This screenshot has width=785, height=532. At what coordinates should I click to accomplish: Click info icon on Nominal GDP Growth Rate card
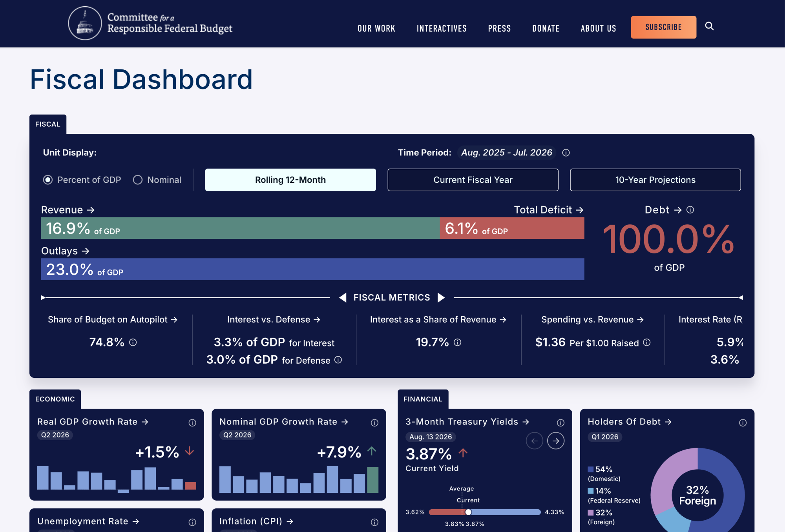[x=375, y=423]
